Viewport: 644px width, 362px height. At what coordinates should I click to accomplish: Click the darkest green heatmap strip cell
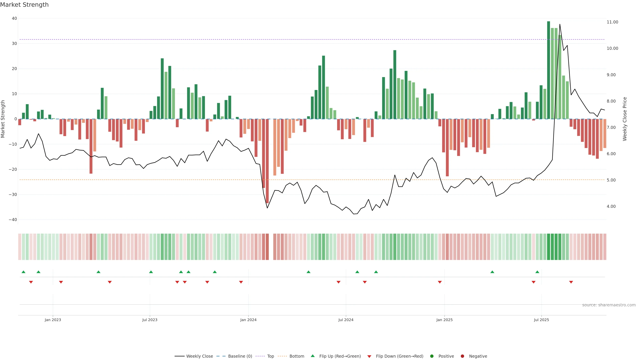[549, 247]
